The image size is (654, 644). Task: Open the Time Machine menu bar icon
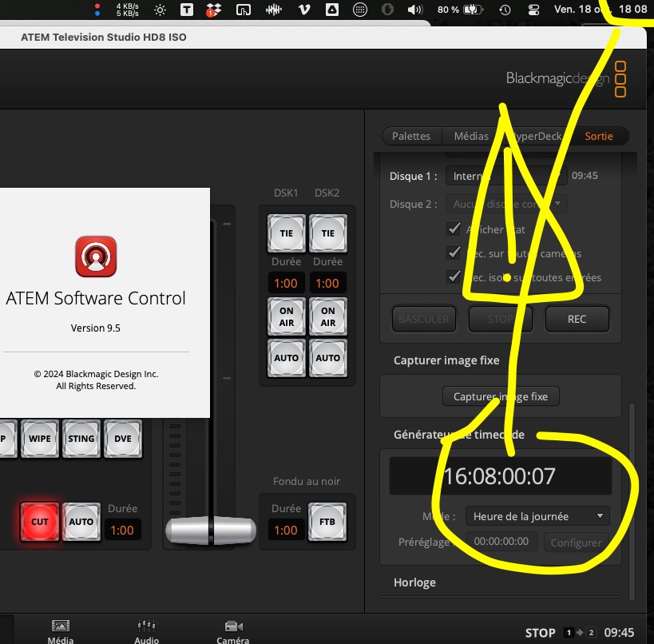[505, 10]
